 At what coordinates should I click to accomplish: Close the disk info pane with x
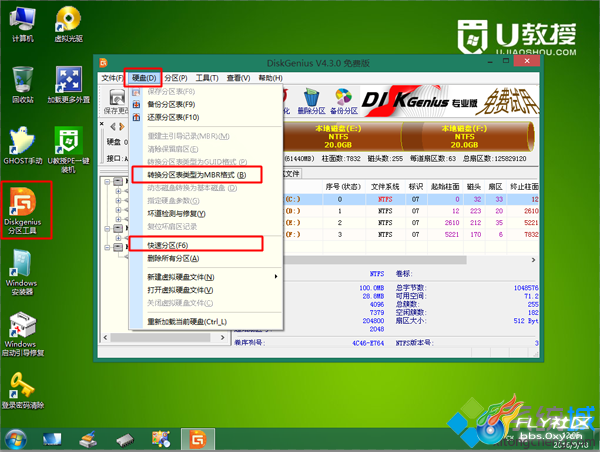pyautogui.click(x=102, y=124)
